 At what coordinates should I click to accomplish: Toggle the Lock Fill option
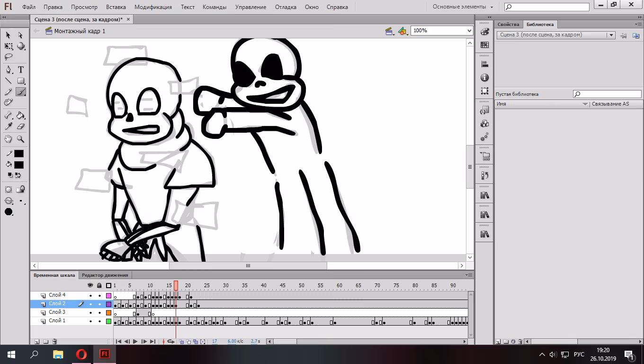[x=20, y=190]
